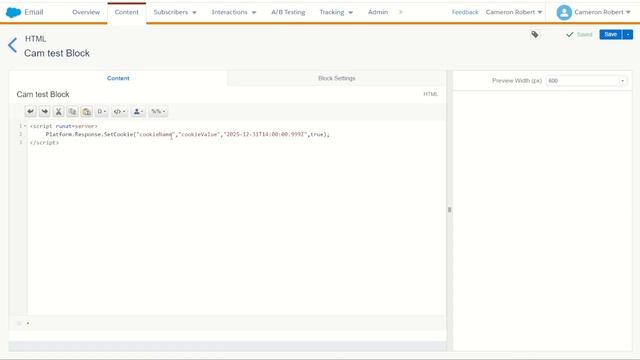Select the Content tab in block editor
640x360 pixels.
point(118,78)
